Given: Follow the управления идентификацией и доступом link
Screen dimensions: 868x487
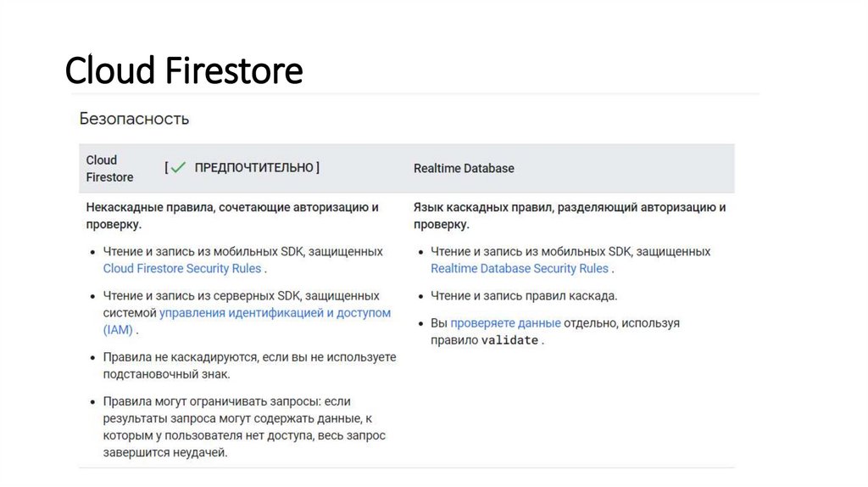Looking at the screenshot, I should 275,312.
